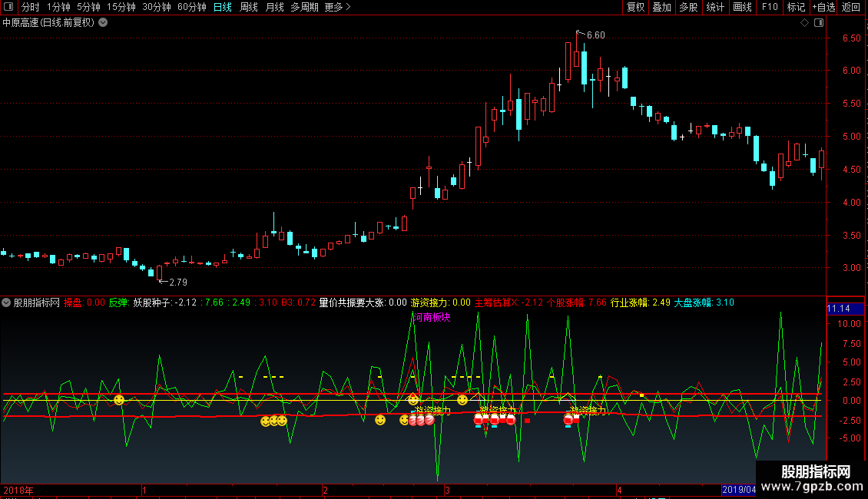Click the 2019/04 date marker

[739, 490]
